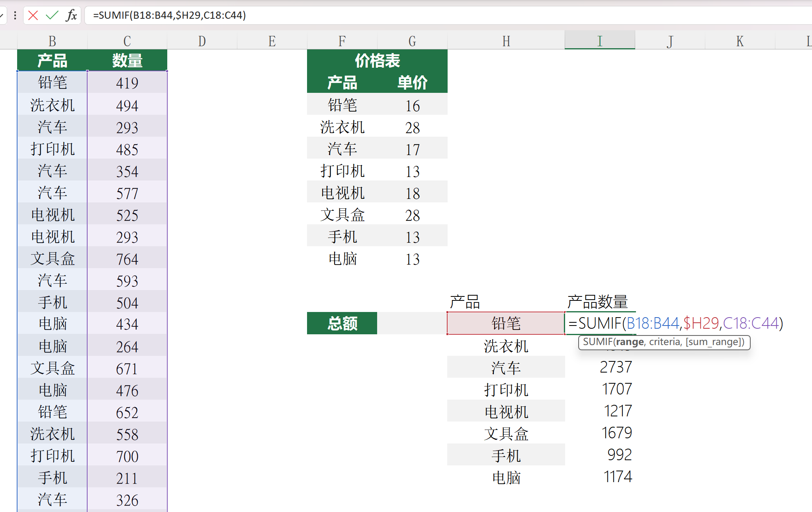Click the criteria argument in tooltip
The width and height of the screenshot is (812, 512).
(x=665, y=342)
